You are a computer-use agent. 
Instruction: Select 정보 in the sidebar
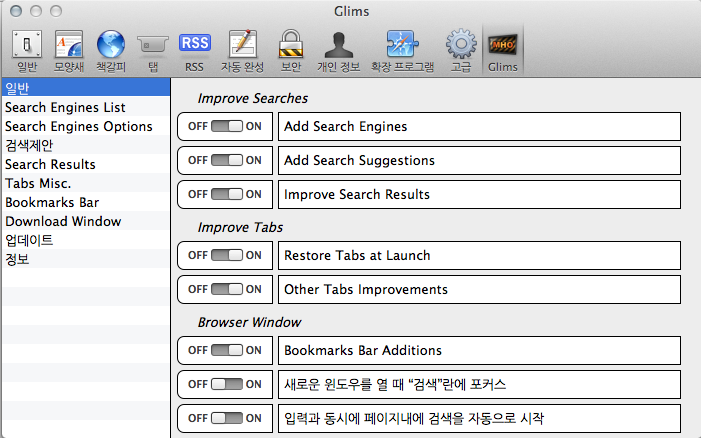tap(86, 259)
